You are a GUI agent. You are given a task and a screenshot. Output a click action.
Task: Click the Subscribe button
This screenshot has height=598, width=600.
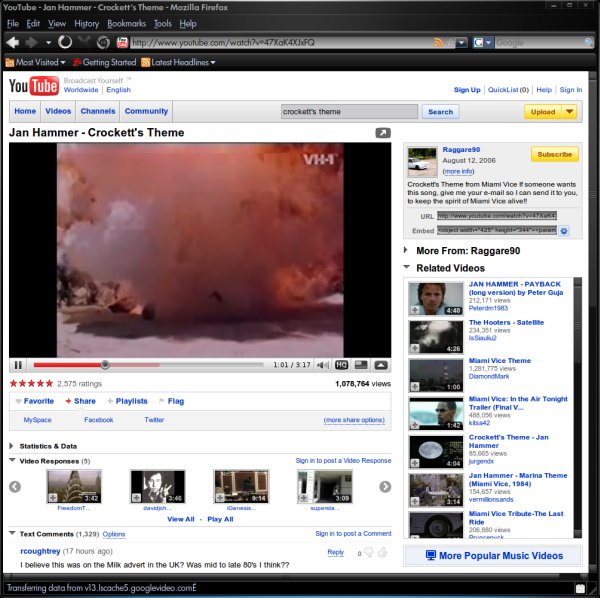[x=554, y=154]
